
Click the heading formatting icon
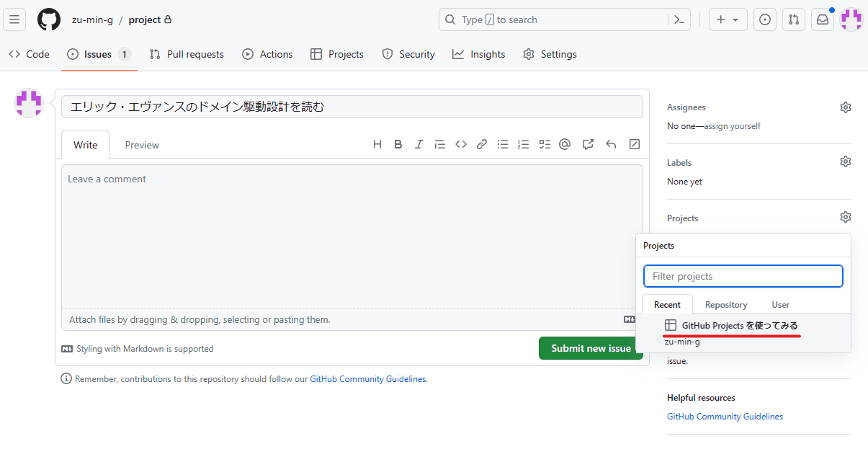pos(377,144)
